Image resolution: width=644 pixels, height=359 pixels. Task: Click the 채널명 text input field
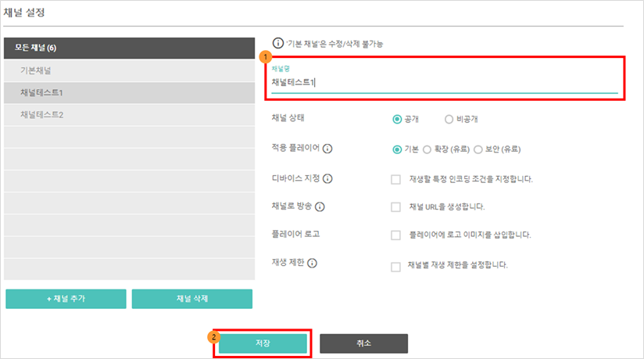445,82
